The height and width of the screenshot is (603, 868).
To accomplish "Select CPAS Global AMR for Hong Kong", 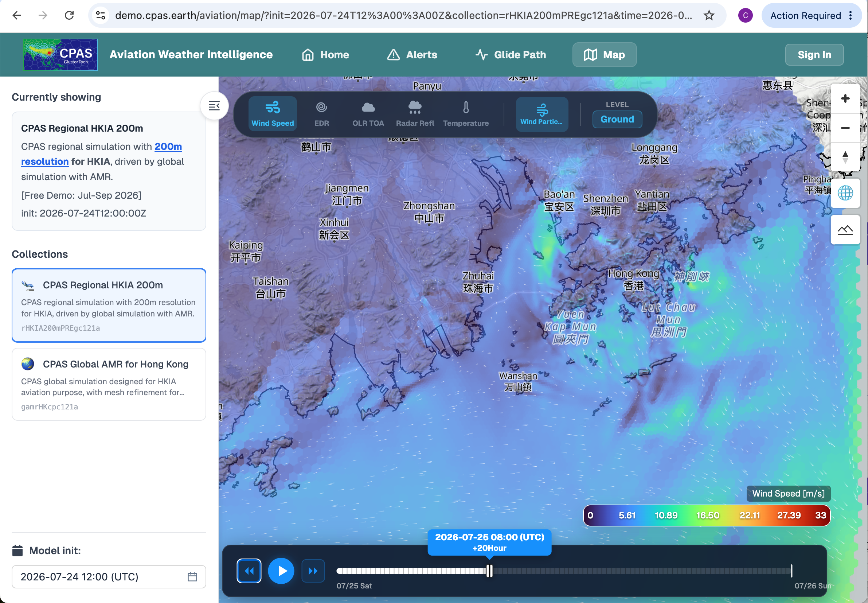I will [109, 384].
